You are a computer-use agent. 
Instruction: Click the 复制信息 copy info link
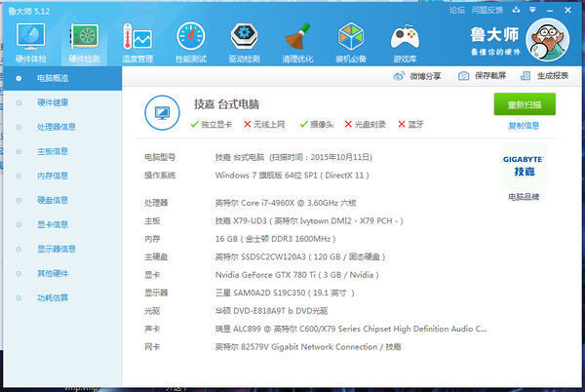pyautogui.click(x=524, y=126)
